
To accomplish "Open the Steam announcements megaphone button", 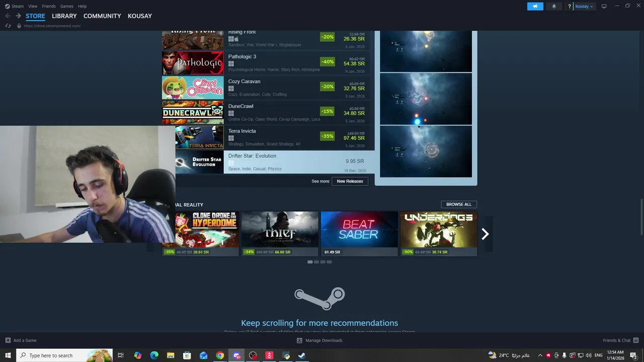I will pos(535,6).
